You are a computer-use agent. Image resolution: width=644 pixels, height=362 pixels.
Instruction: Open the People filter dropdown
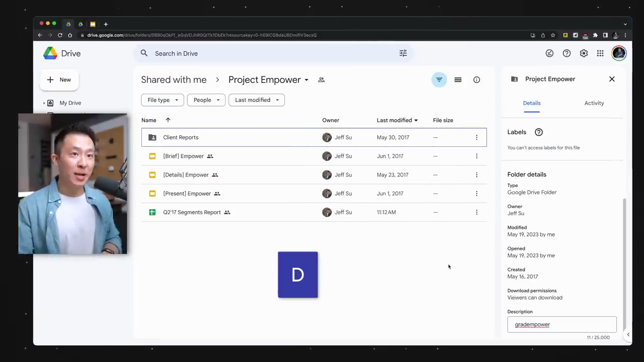coord(206,100)
